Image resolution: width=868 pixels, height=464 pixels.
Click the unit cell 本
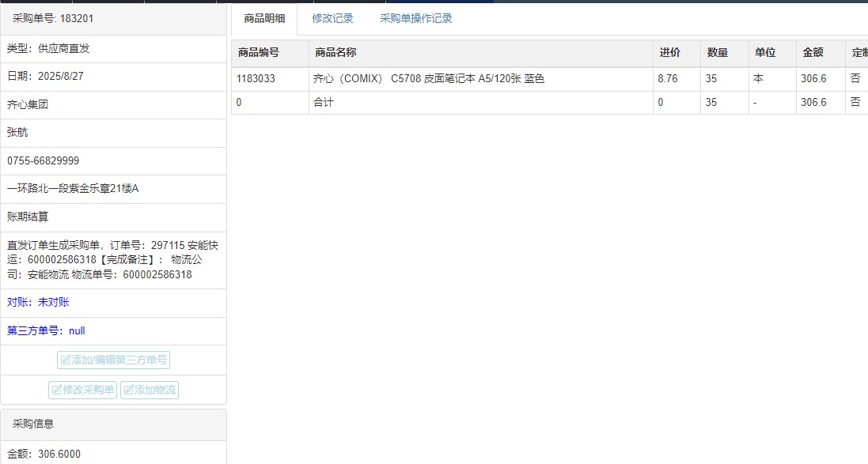(x=772, y=79)
